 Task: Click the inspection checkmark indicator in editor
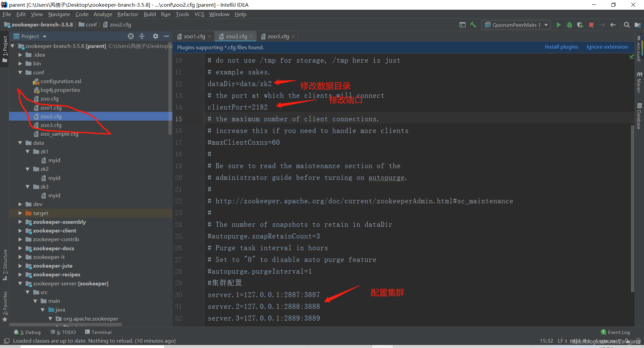(x=632, y=57)
